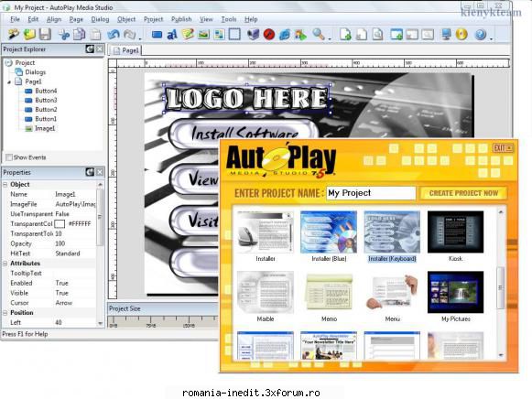The height and width of the screenshot is (399, 532).
Task: Preview the page with page magnifier icon
Action: [377, 34]
